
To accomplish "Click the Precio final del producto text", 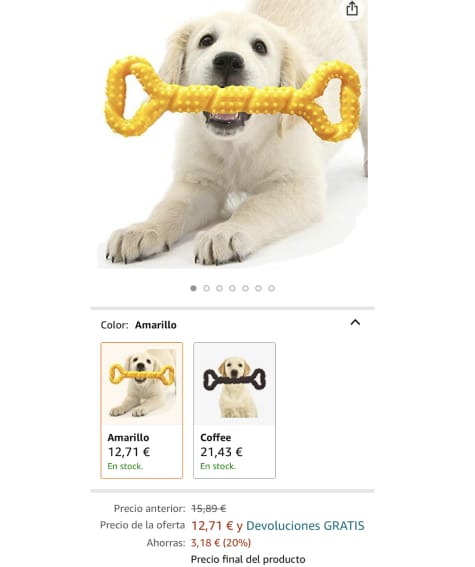I will pos(248,559).
